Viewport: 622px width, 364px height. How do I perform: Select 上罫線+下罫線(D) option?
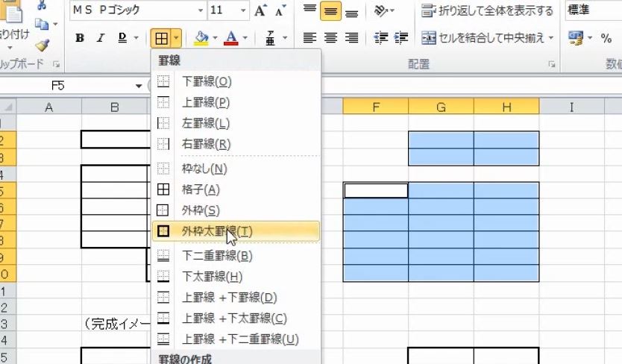[236, 298]
